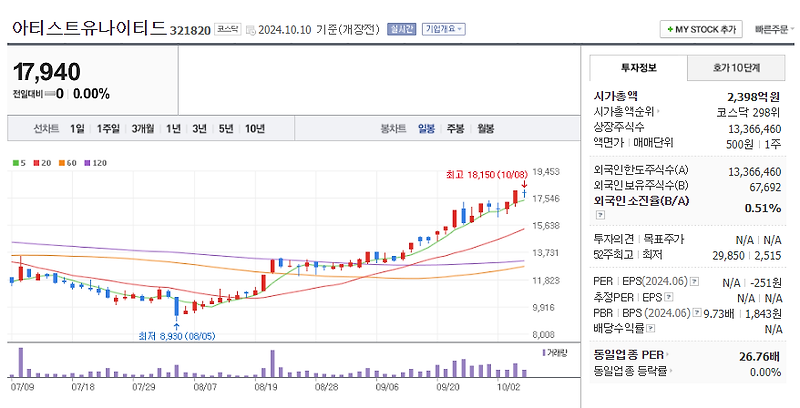The image size is (800, 408).
Task: Click the 52주최고 value 29,850
Action: pos(729,255)
